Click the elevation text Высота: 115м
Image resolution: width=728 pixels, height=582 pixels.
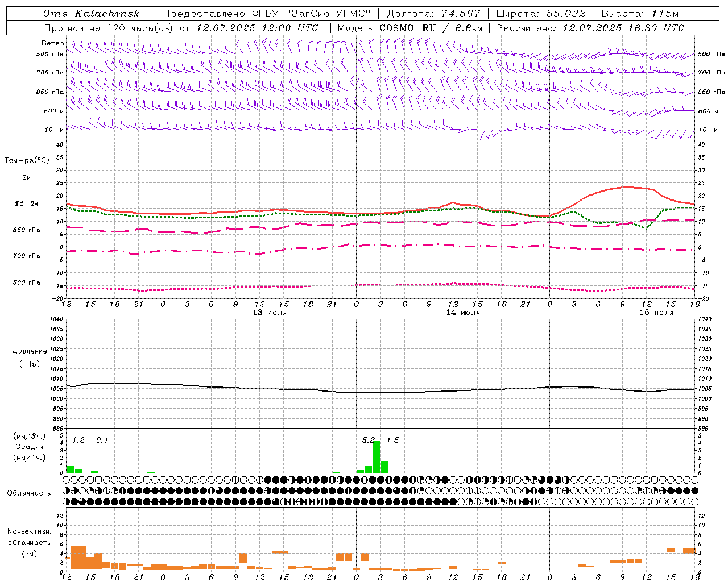point(640,14)
